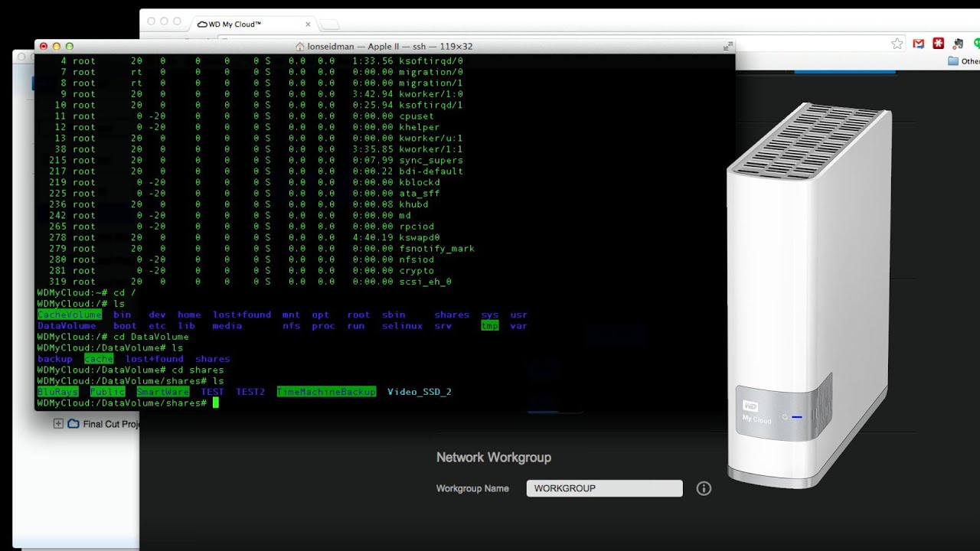Click the highlighted tmp entry in root listing

[x=489, y=325]
